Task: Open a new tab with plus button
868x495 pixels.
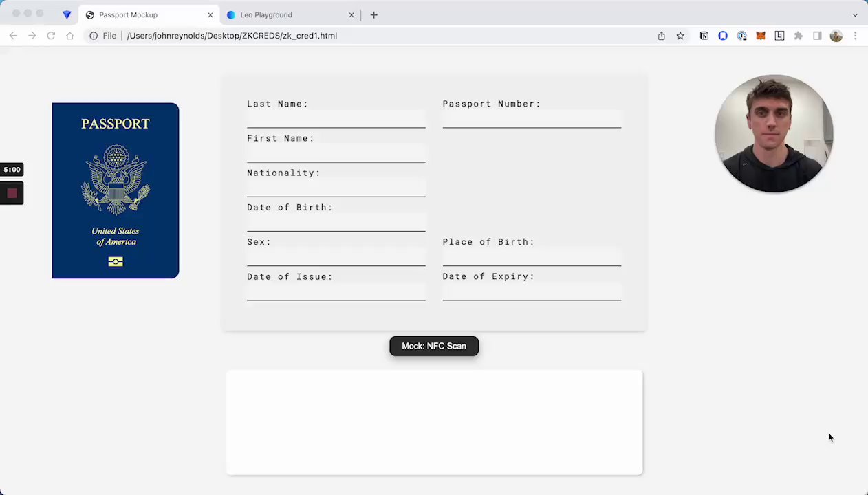Action: click(x=374, y=14)
